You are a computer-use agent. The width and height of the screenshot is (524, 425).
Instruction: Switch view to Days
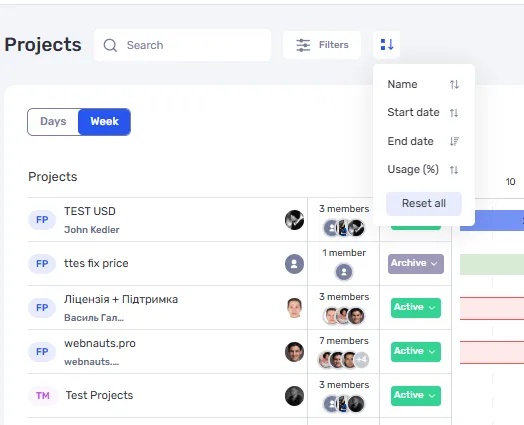[x=53, y=121]
